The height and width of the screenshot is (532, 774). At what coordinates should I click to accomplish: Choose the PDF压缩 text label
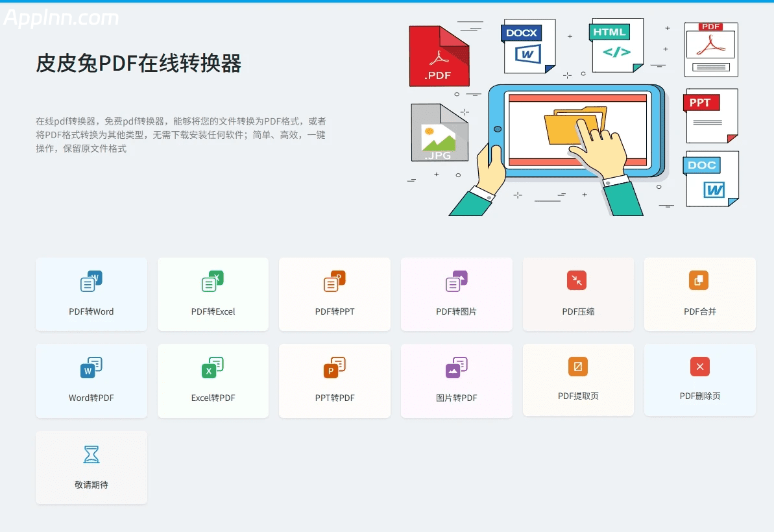coord(578,311)
